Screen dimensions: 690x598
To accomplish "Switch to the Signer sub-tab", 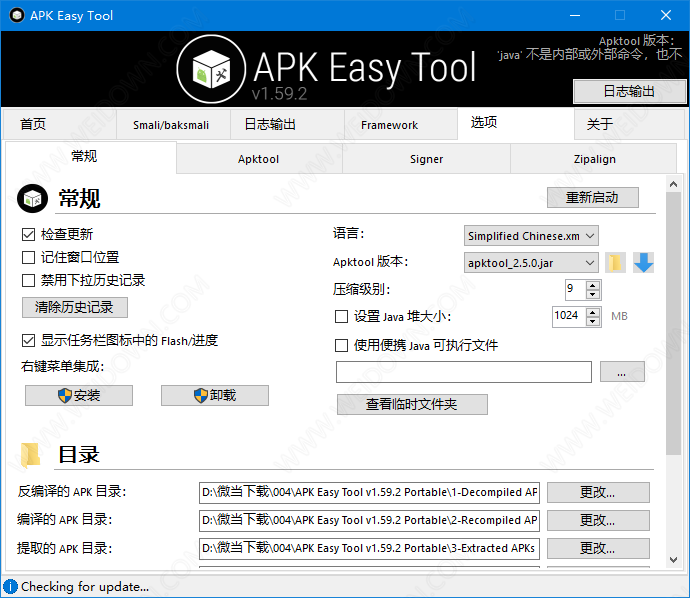I will (426, 159).
